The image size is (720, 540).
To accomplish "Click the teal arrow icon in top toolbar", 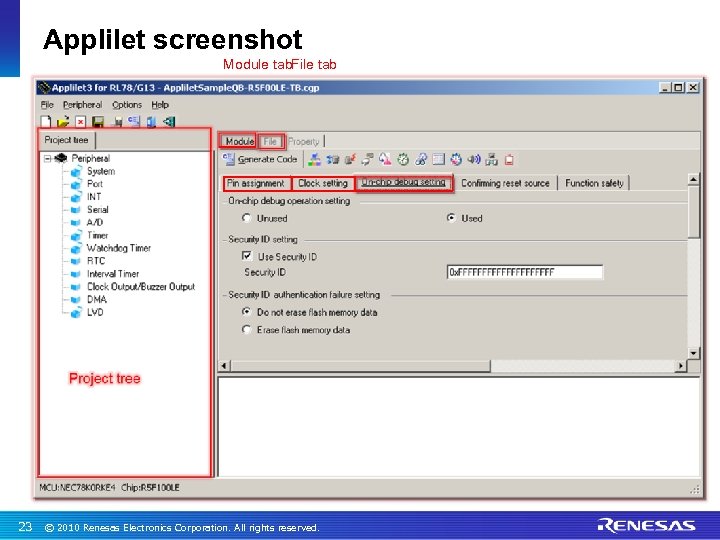I will tap(169, 122).
